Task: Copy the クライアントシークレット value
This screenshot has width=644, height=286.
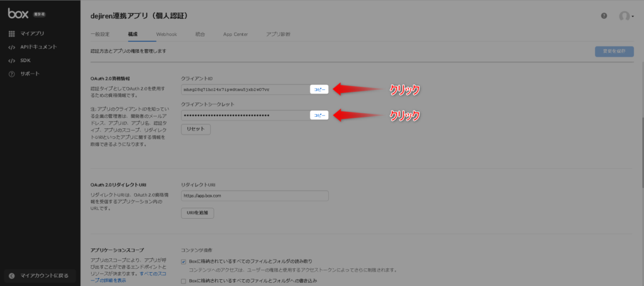Action: pyautogui.click(x=319, y=116)
